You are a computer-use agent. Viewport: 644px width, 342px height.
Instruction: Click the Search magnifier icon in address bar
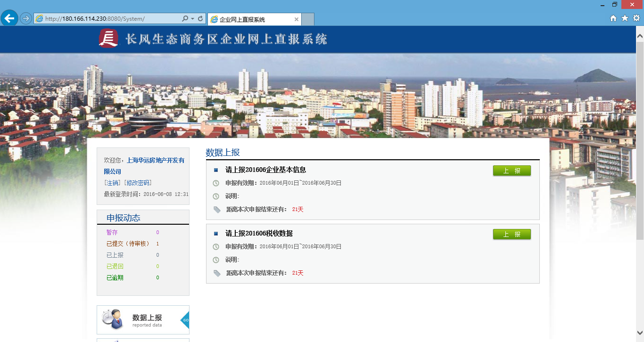(185, 19)
